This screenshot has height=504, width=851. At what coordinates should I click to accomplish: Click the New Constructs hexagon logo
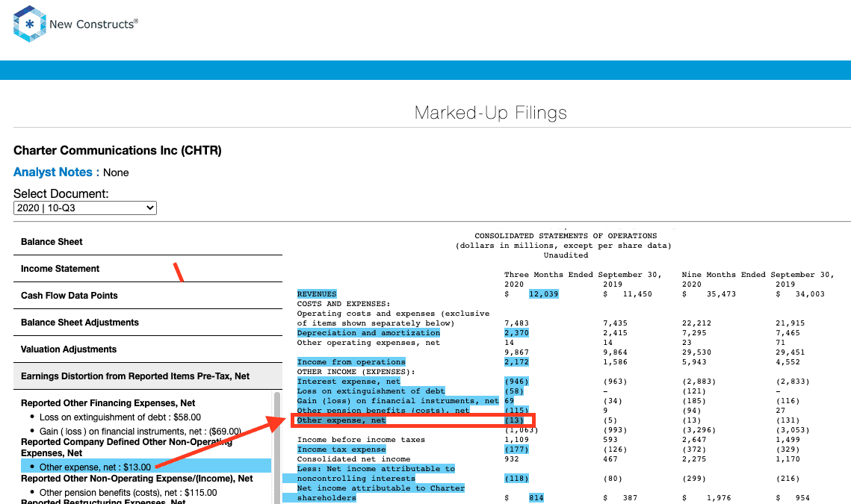point(30,24)
